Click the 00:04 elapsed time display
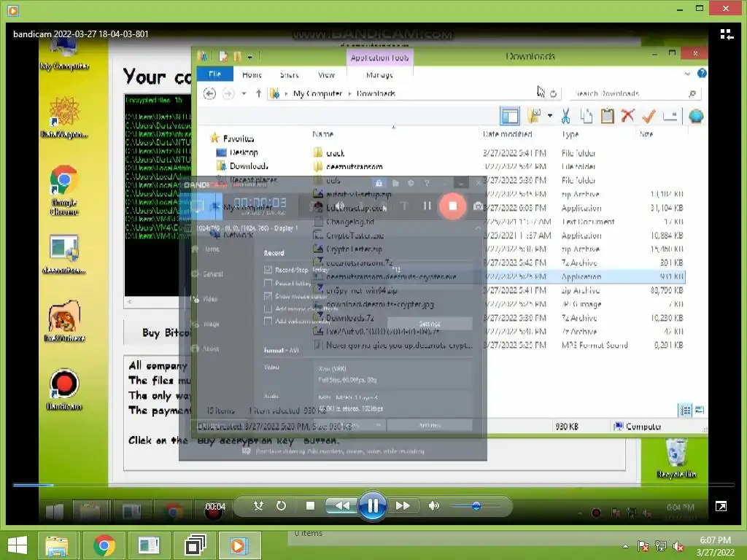 215,506
